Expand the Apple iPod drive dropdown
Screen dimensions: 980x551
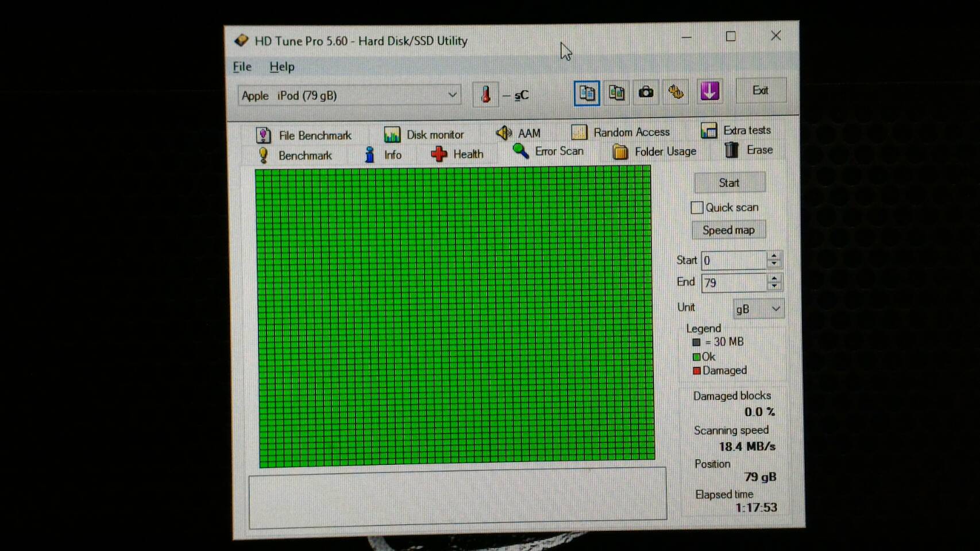[x=452, y=95]
